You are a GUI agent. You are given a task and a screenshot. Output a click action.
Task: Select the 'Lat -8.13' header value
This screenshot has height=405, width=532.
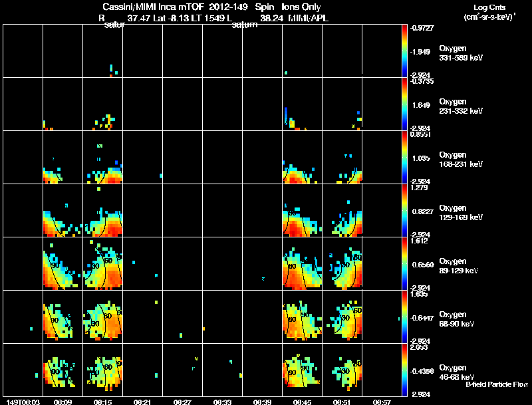(171, 19)
